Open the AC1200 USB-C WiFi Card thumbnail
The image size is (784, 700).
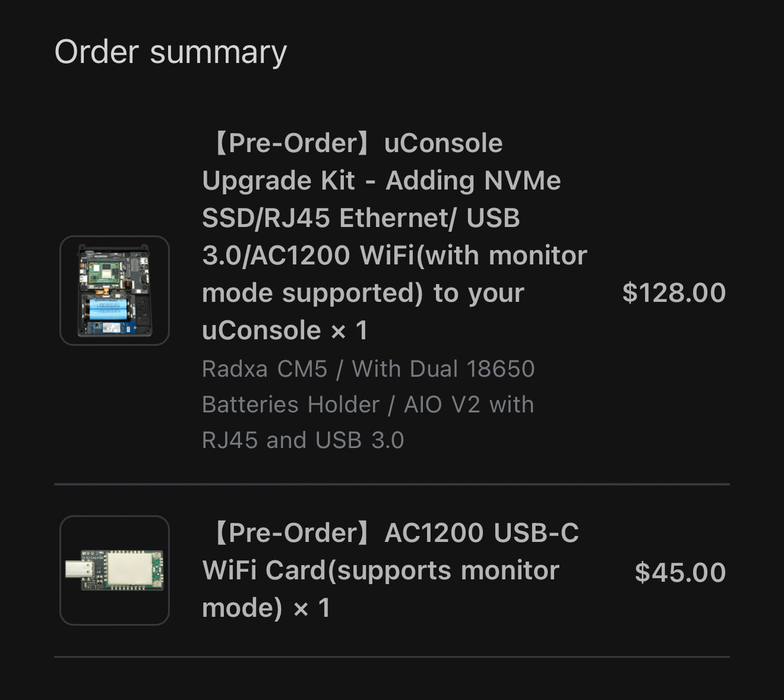pos(115,570)
